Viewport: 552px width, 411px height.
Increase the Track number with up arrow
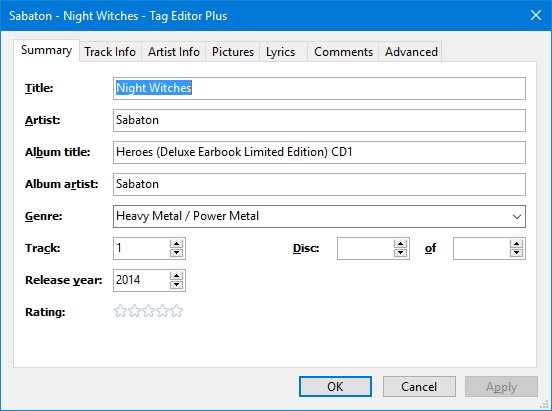pyautogui.click(x=176, y=244)
